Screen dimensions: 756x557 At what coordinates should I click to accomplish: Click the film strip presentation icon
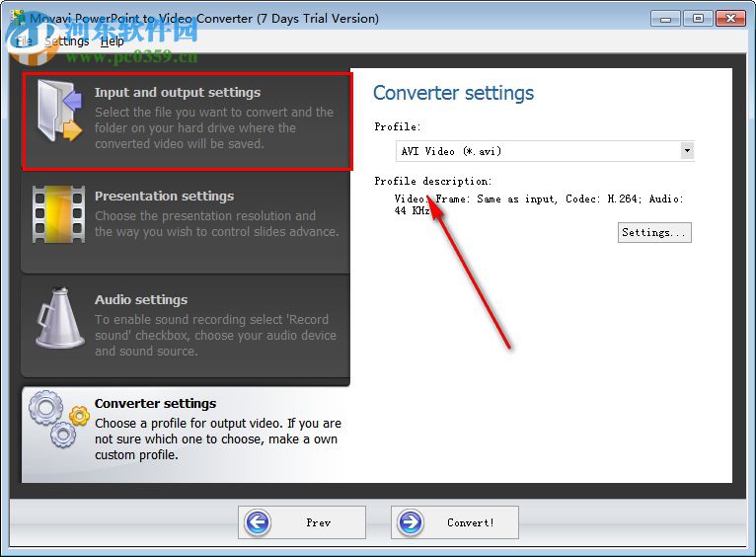pyautogui.click(x=59, y=214)
